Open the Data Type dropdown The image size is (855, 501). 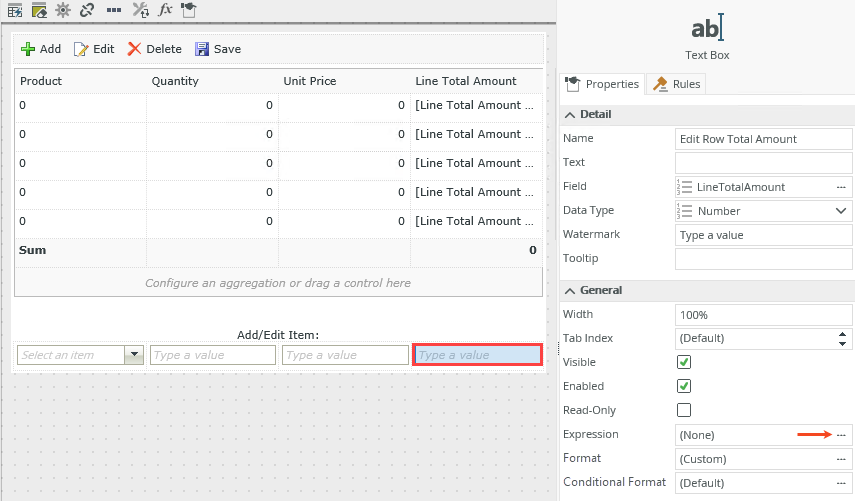[x=840, y=211]
